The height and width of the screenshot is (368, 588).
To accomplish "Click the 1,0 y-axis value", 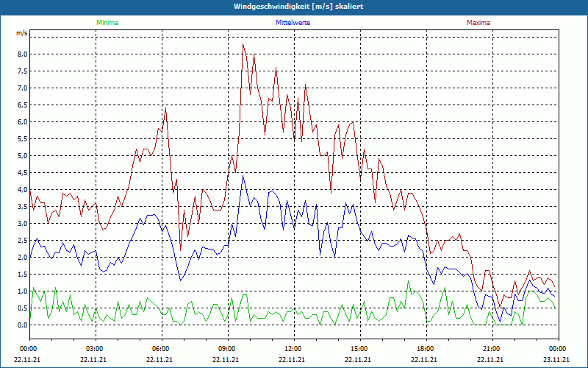I will point(23,291).
